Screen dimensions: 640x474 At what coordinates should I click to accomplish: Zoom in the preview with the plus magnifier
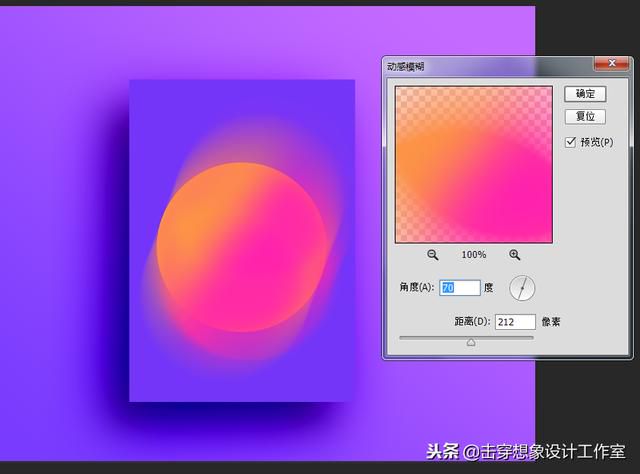[514, 255]
